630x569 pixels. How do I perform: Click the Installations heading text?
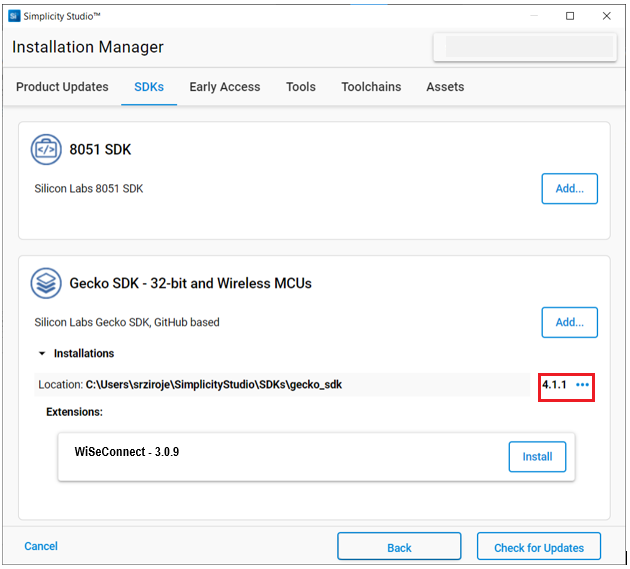pyautogui.click(x=84, y=353)
